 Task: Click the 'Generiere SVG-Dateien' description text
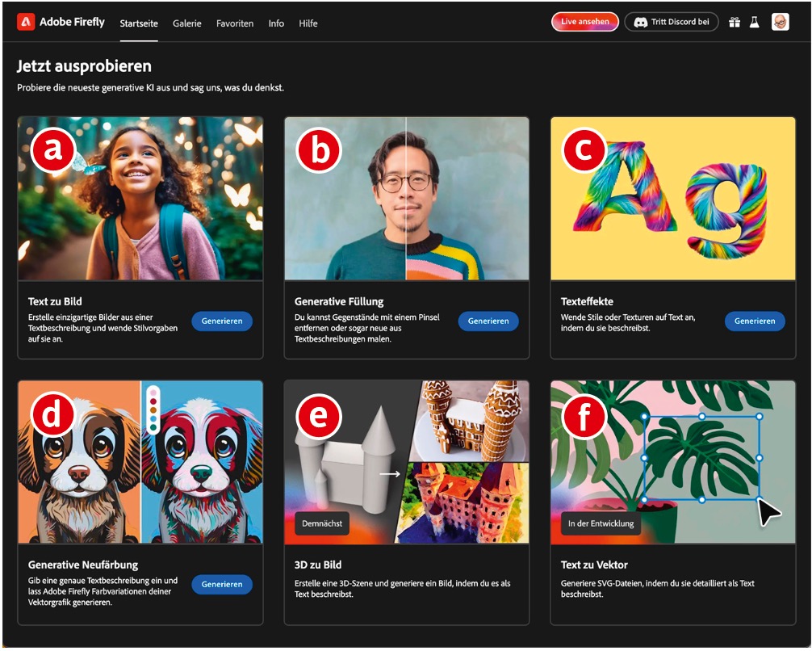658,588
